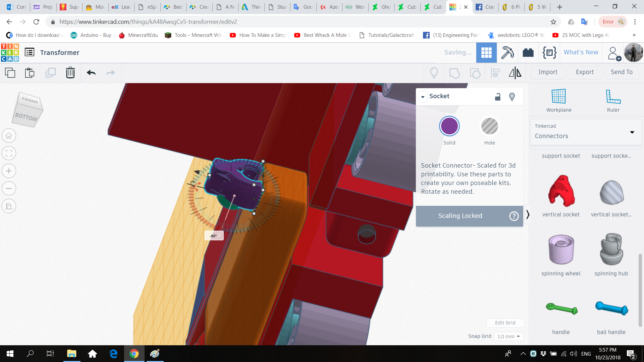The width and height of the screenshot is (644, 362).
Task: Toggle the Hole option for the socket
Action: (489, 126)
